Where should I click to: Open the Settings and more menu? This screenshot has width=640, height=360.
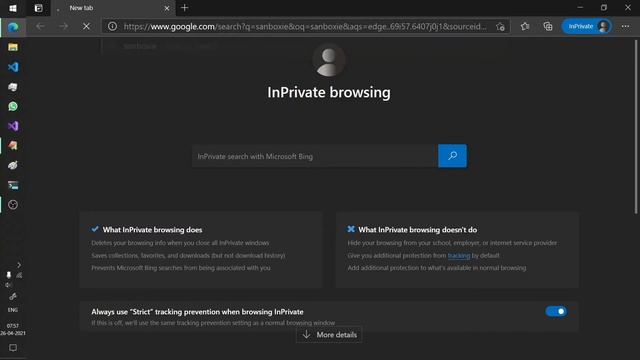[x=625, y=27]
